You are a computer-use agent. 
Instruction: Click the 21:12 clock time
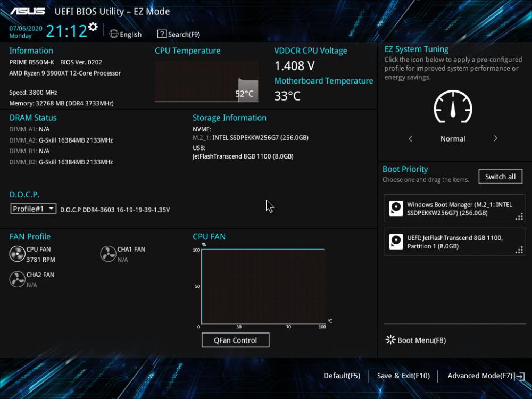(x=66, y=31)
